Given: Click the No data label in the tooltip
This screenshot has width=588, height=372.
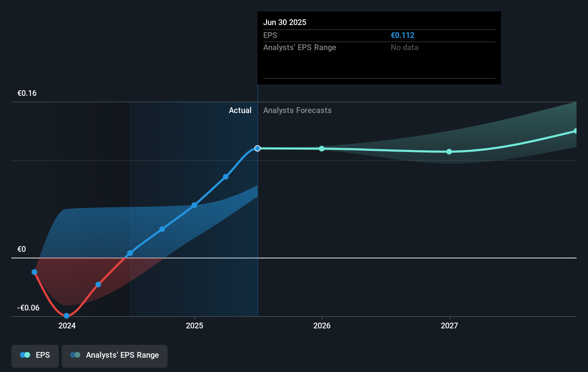Looking at the screenshot, I should pos(404,47).
